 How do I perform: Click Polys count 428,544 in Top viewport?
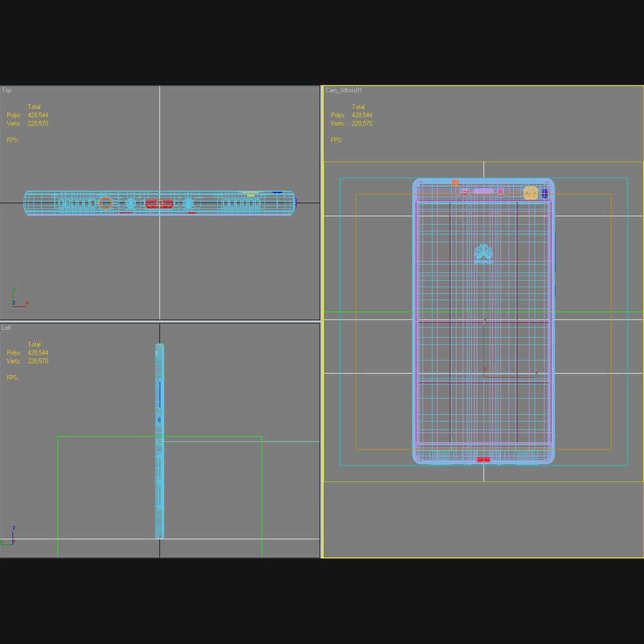coord(38,116)
